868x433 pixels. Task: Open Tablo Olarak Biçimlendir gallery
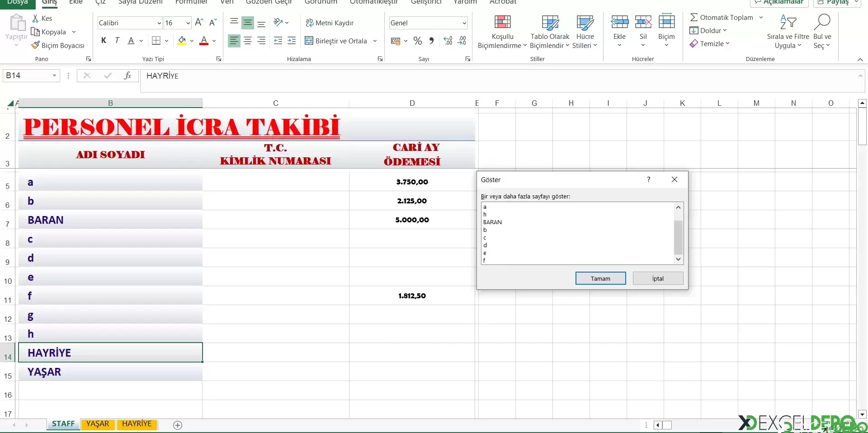(550, 32)
